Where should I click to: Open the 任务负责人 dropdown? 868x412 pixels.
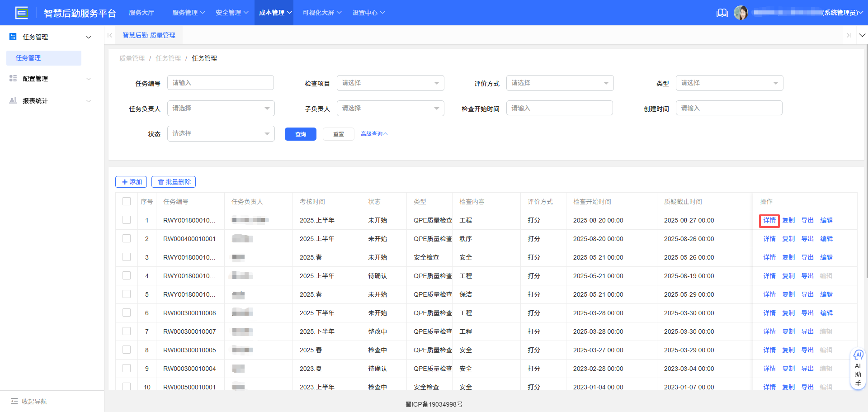click(221, 108)
